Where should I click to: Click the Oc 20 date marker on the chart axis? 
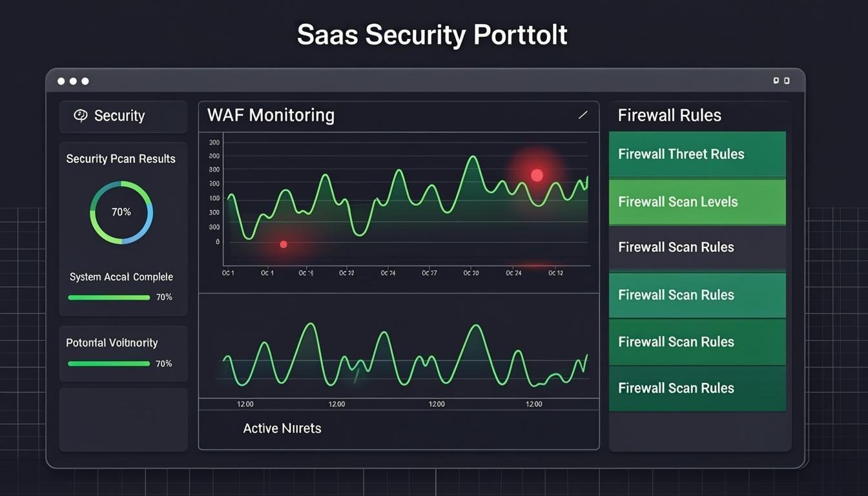[x=471, y=273]
